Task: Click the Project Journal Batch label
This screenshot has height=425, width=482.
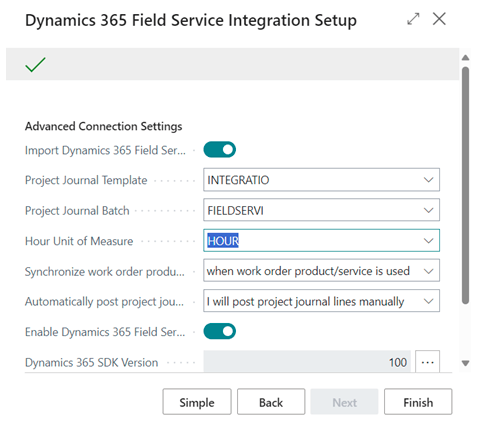Action: (x=77, y=211)
